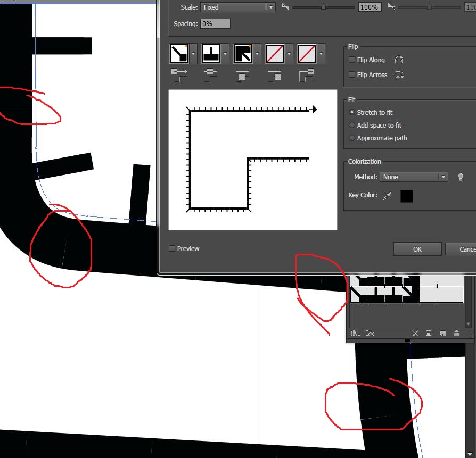476x458 pixels.
Task: Adjust the maximum scale slider handle
Action: 429,6
